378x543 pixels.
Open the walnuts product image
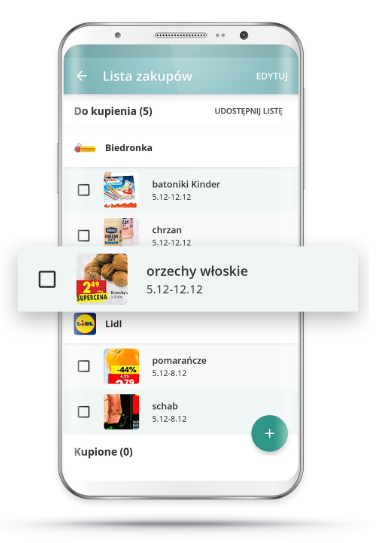(102, 279)
